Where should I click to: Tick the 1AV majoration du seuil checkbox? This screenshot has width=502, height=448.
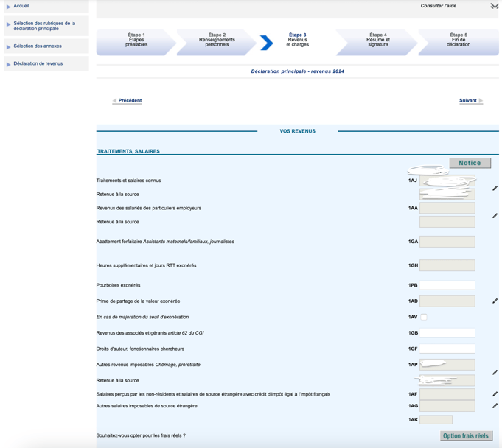pyautogui.click(x=424, y=317)
